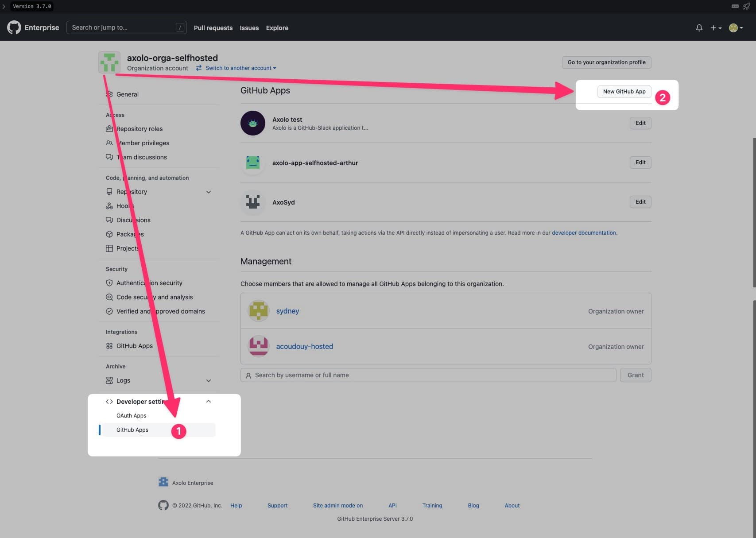Focus the Search by username field
The image size is (756, 538).
[x=428, y=375]
